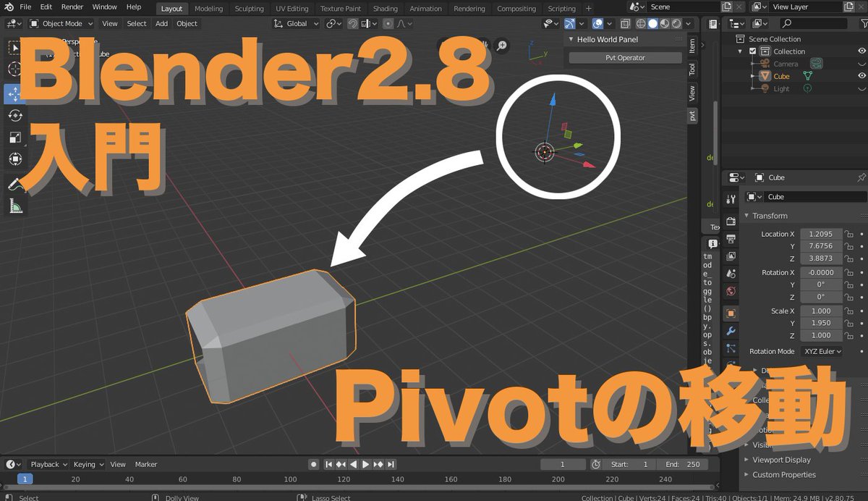The image size is (868, 501).
Task: Open the Render menu
Action: pyautogui.click(x=72, y=7)
